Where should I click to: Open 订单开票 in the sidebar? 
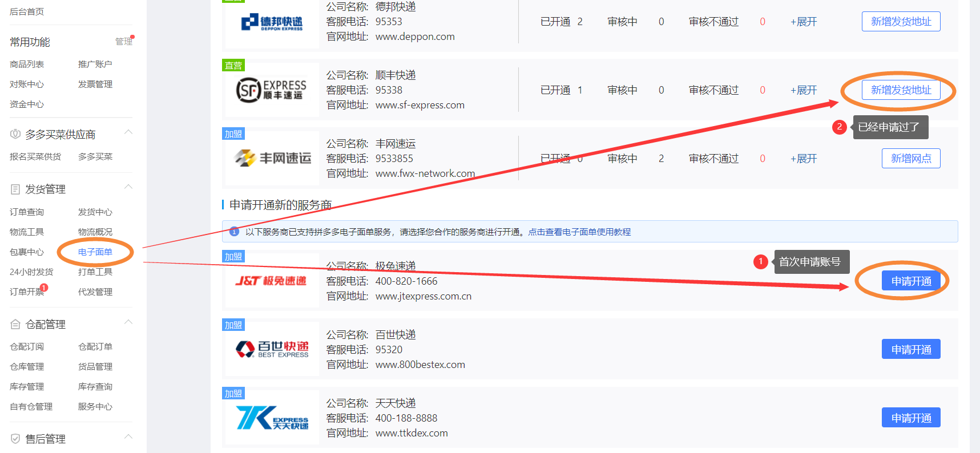(27, 292)
